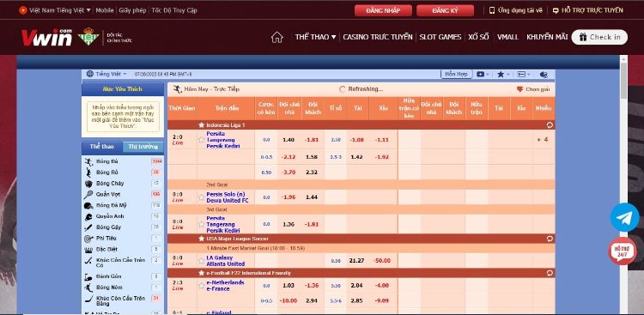Open the Tốc Độ Truy Cập link
This screenshot has width=644, height=315.
coord(174,10)
